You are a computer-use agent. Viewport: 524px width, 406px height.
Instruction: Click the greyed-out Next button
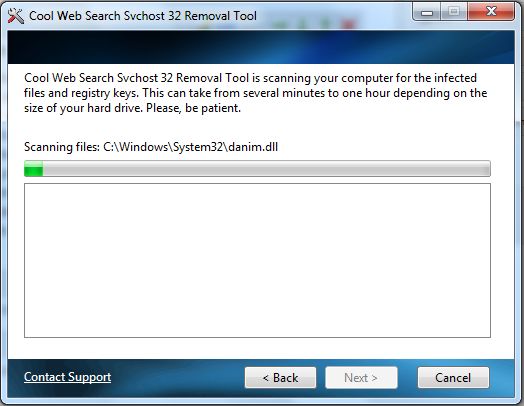(x=361, y=378)
